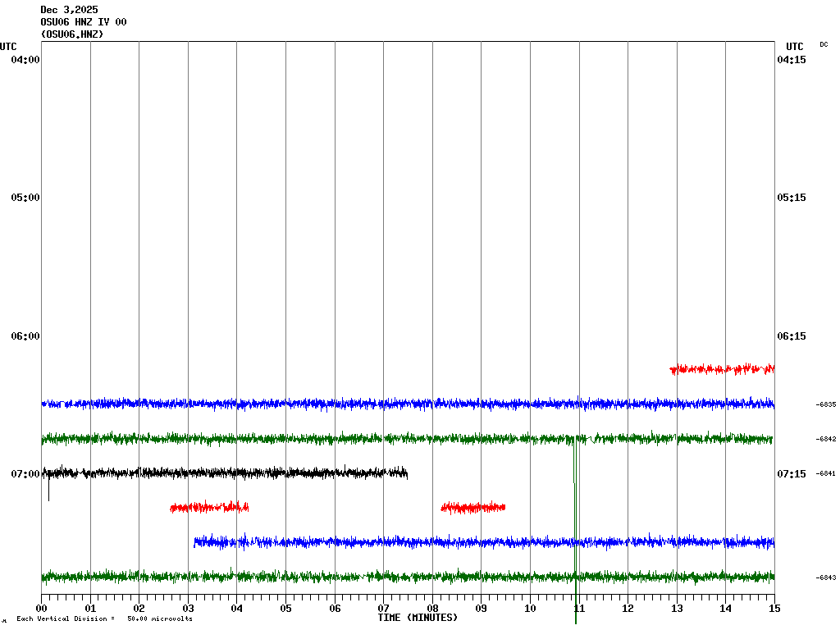The width and height of the screenshot is (840, 630).
Task: Click the DC label in top-right corner
Action: [824, 44]
